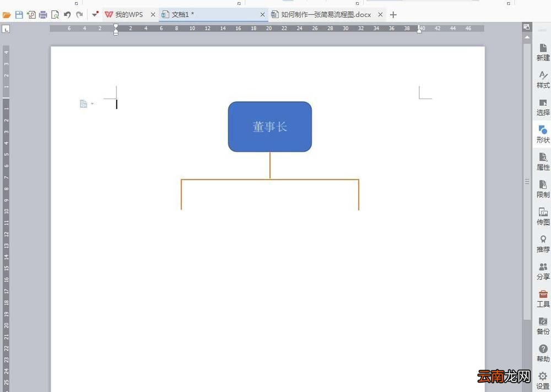Select the 董事长 rounded rectangle shape

pos(270,127)
